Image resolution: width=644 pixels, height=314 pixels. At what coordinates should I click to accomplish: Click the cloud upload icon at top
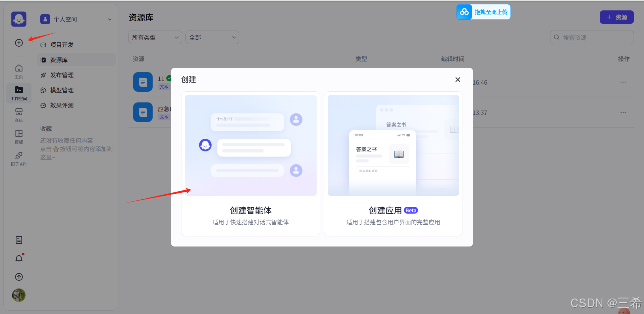point(464,12)
